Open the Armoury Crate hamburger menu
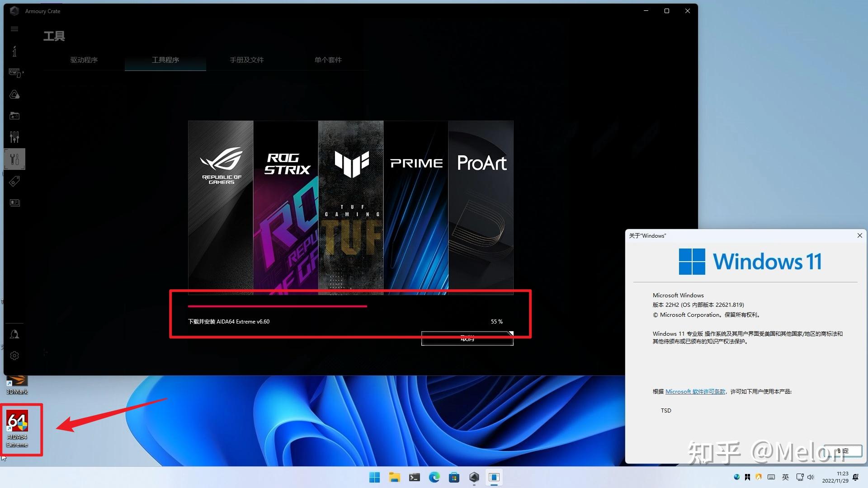Screen dimensions: 868x488 click(x=14, y=29)
